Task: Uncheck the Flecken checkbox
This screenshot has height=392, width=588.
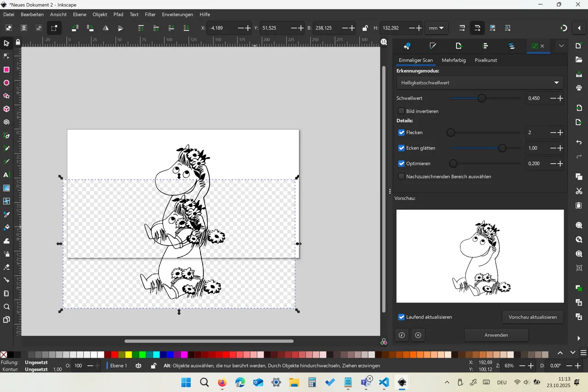Action: [401, 132]
